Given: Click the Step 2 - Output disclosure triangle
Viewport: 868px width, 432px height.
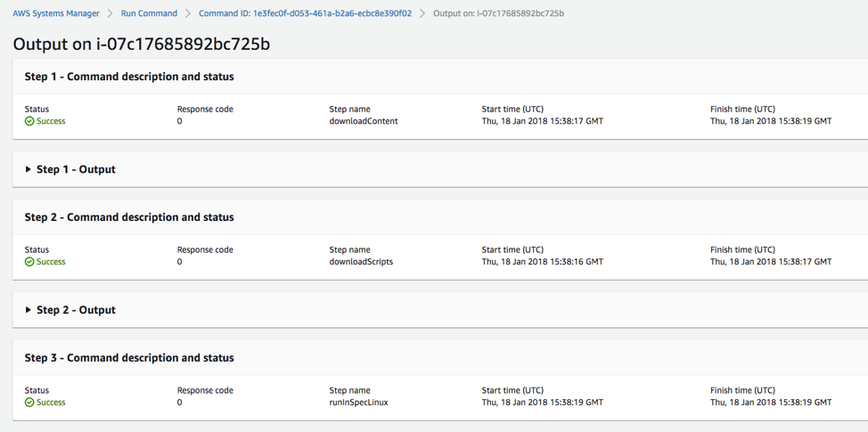Looking at the screenshot, I should (x=29, y=310).
